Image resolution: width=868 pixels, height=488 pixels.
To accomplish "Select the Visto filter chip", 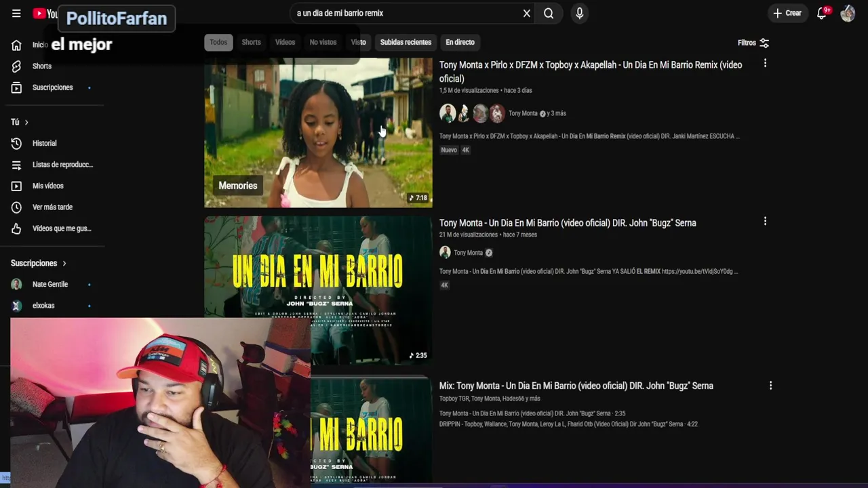I will 358,42.
